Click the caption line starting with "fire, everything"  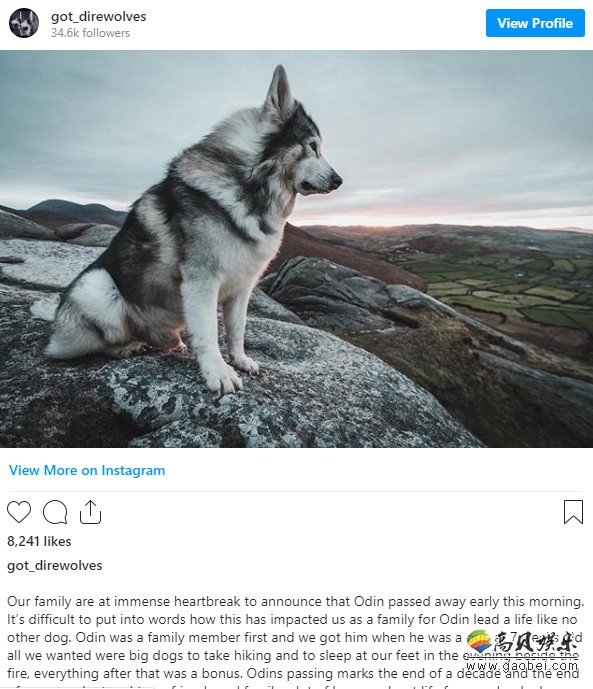click(293, 673)
